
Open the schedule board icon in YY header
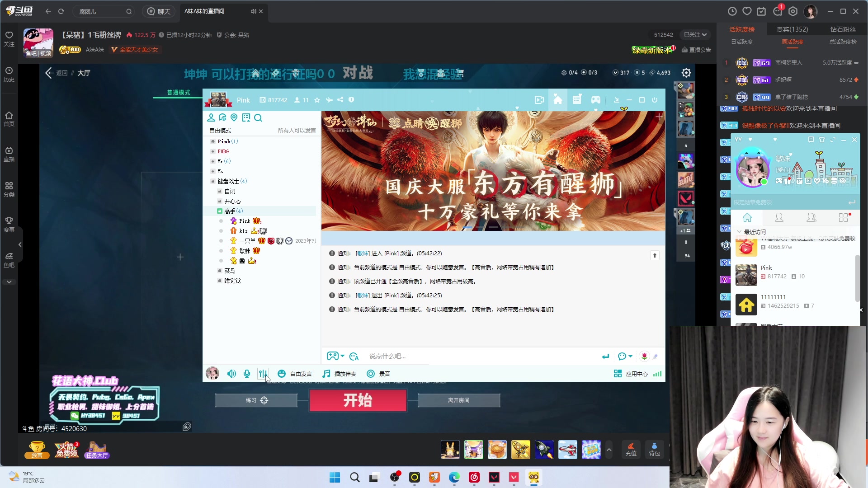tap(577, 100)
